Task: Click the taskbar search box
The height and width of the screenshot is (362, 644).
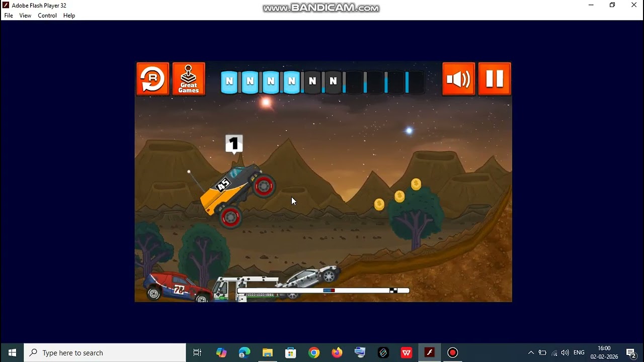Action: [x=105, y=352]
